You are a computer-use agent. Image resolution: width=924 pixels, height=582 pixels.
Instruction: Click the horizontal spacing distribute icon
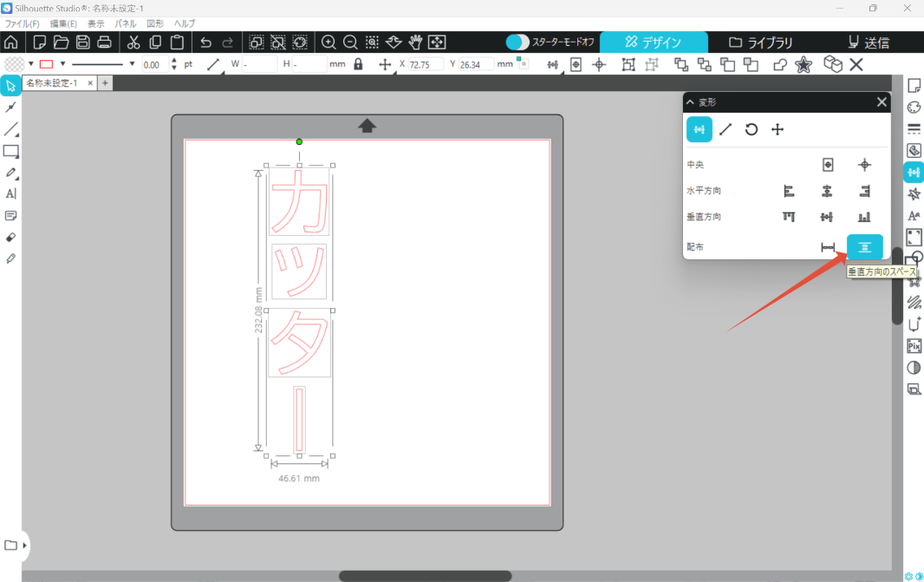tap(828, 247)
